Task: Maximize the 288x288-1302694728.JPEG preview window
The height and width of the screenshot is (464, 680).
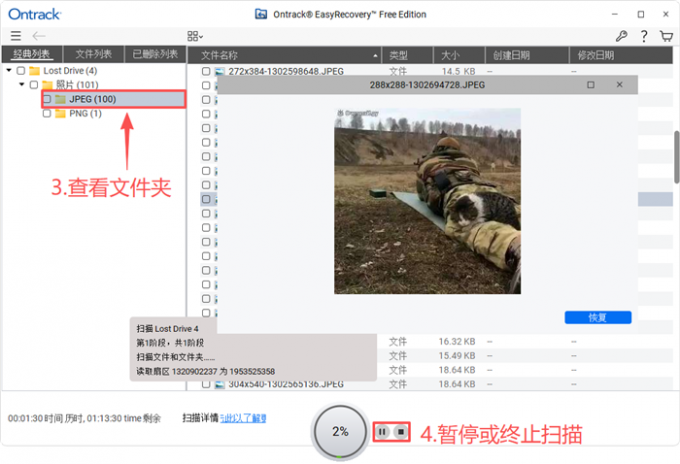Action: (591, 85)
